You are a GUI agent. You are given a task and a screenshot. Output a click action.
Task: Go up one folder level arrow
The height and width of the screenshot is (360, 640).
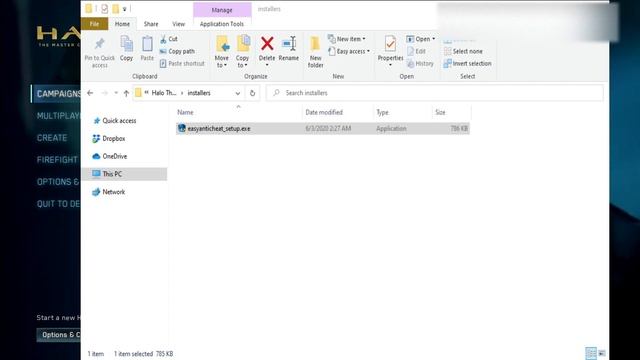tap(126, 93)
